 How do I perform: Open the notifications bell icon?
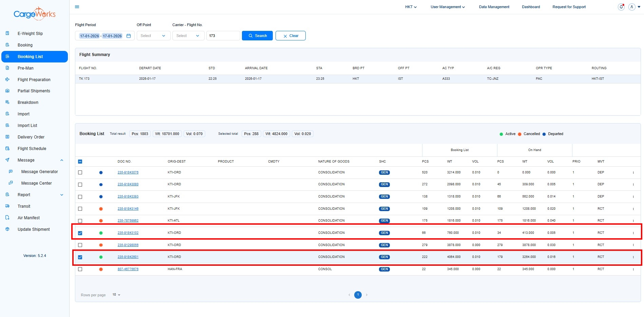pos(621,7)
